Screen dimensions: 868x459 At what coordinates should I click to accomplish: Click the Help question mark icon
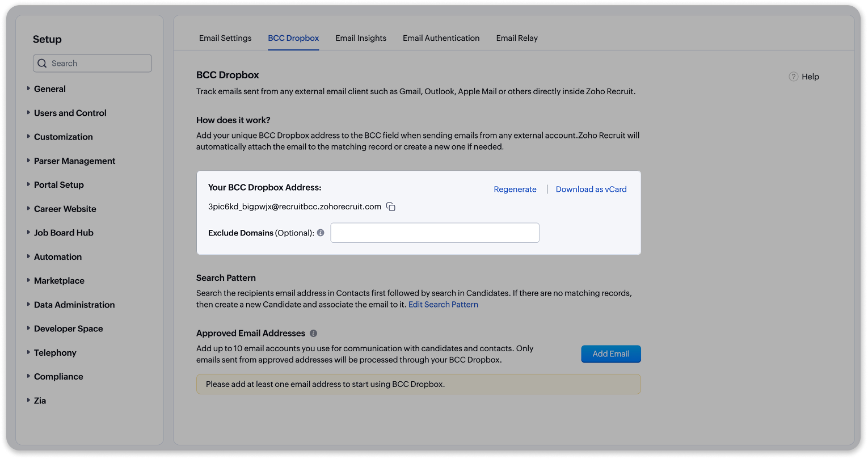pos(794,77)
